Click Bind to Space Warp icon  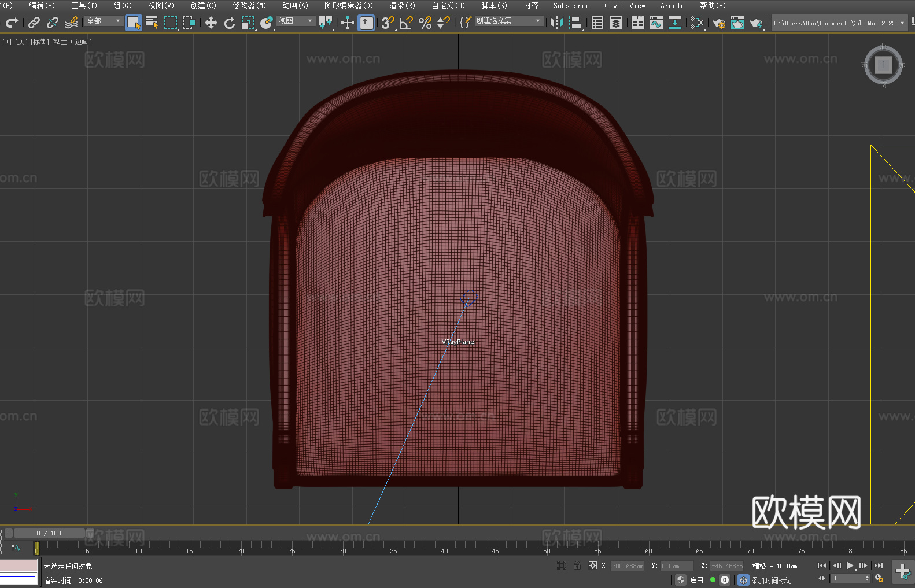(71, 23)
